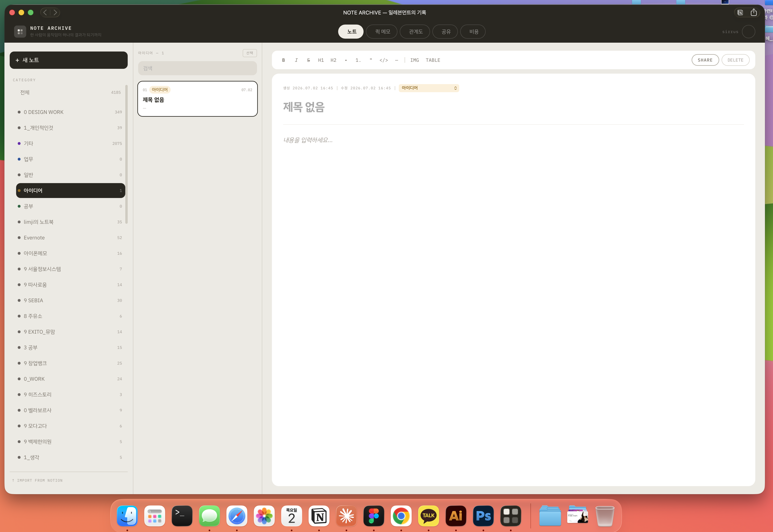This screenshot has width=773, height=532.
Task: Go forward with the right chevron
Action: [x=55, y=12]
